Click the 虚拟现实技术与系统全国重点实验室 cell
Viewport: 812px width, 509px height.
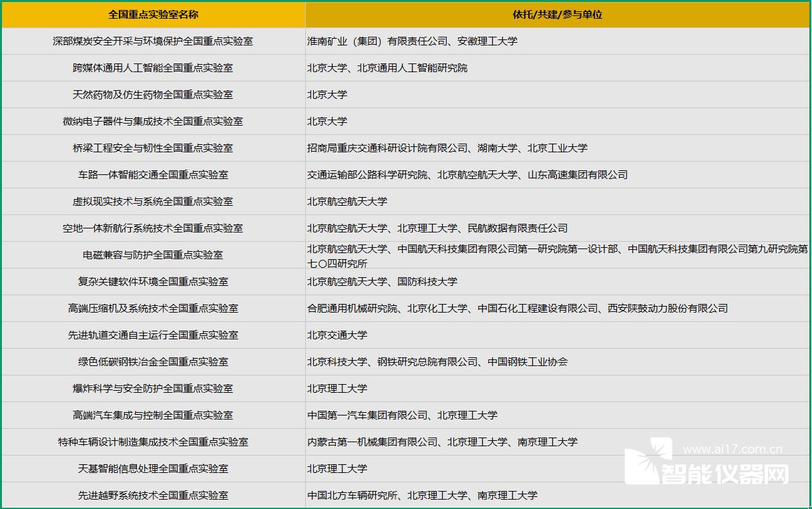pos(153,201)
